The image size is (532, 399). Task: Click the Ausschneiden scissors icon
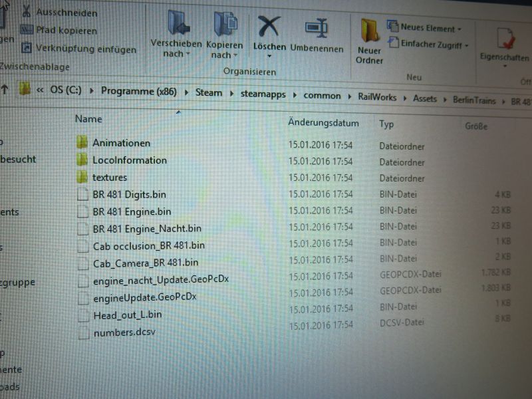[26, 11]
